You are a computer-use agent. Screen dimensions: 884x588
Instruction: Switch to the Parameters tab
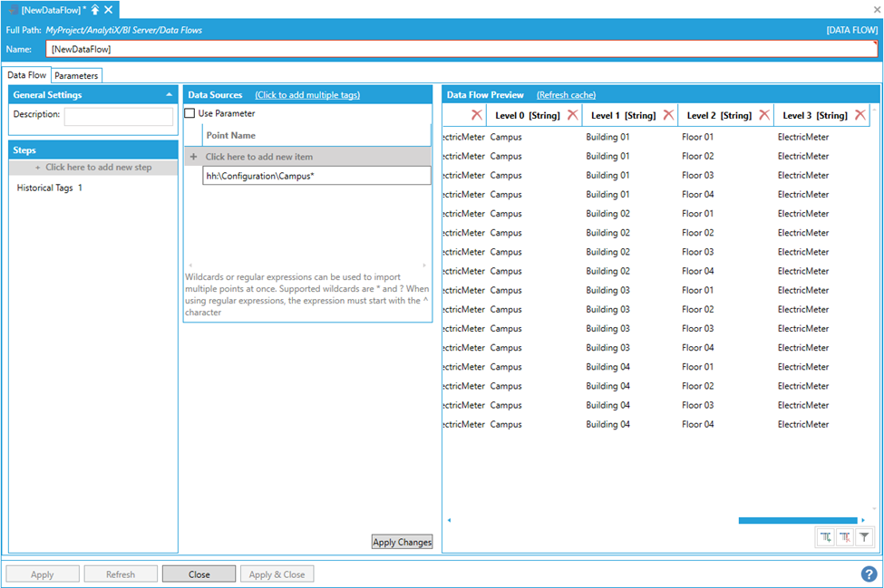76,75
